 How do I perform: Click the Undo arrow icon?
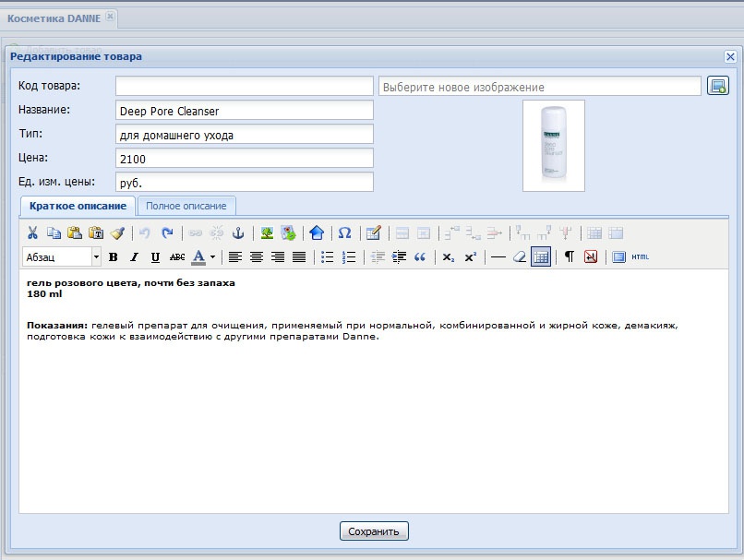[145, 232]
